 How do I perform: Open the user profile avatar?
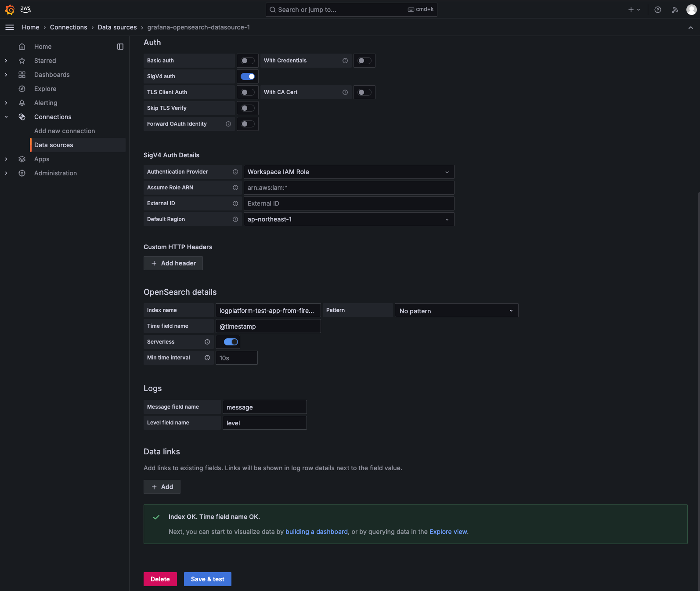692,10
